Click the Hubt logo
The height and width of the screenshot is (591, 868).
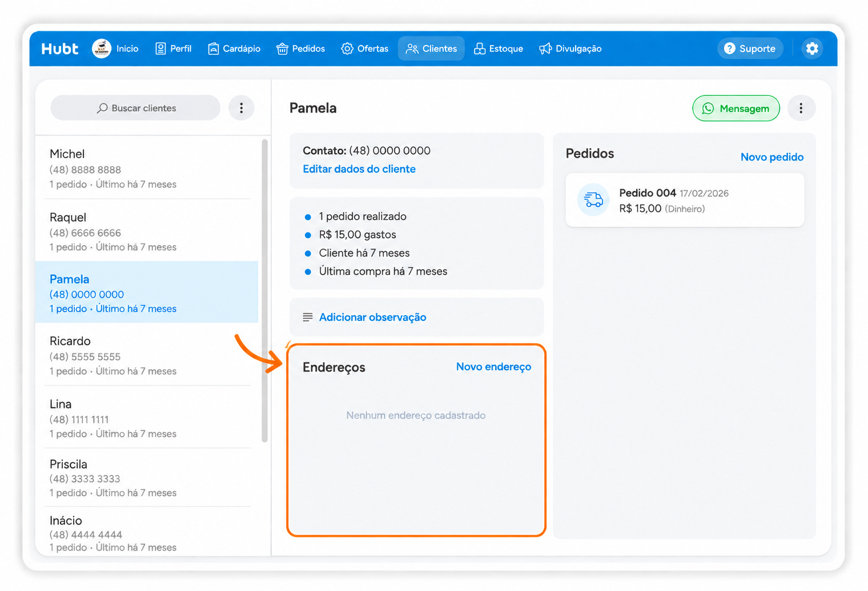click(x=59, y=49)
